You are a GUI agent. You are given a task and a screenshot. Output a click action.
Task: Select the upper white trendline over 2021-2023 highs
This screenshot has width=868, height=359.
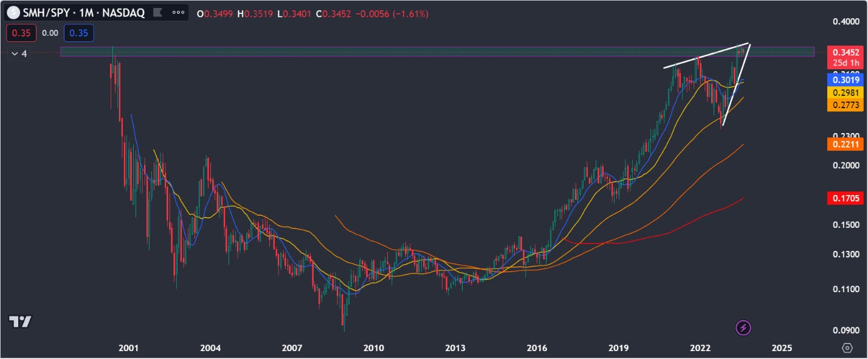(x=707, y=55)
